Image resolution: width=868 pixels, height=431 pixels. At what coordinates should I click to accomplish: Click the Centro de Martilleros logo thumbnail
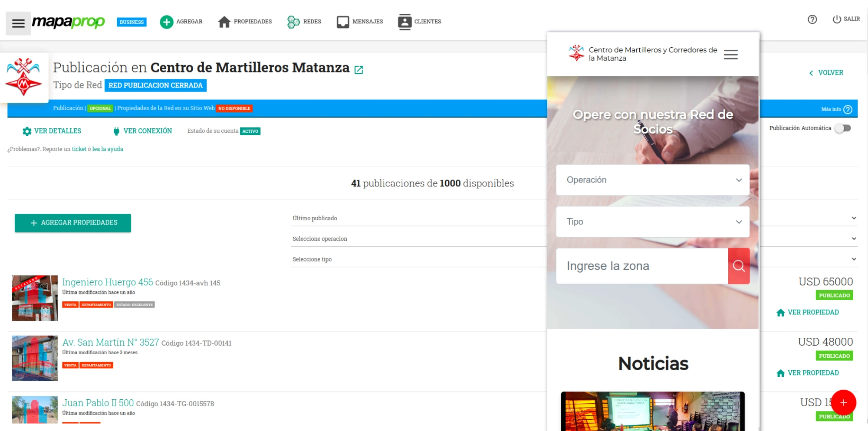click(24, 77)
